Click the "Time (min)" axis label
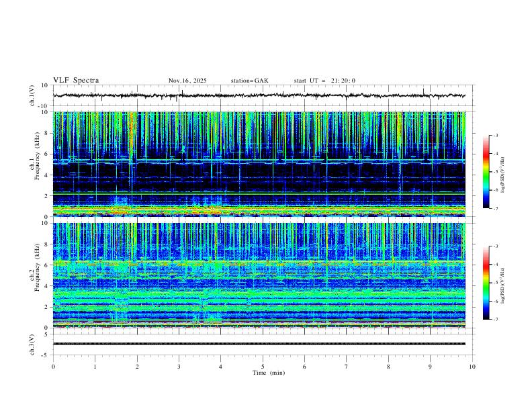 pos(269,373)
